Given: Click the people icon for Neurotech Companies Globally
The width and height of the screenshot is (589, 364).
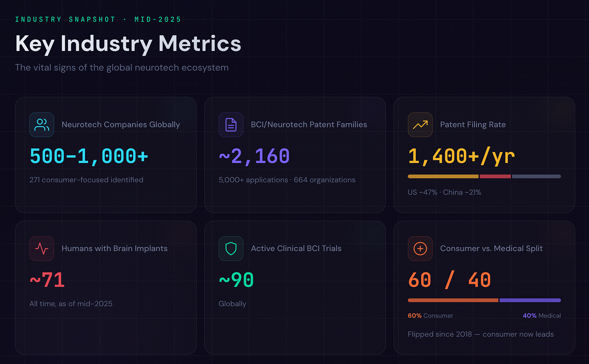Looking at the screenshot, I should pos(42,125).
